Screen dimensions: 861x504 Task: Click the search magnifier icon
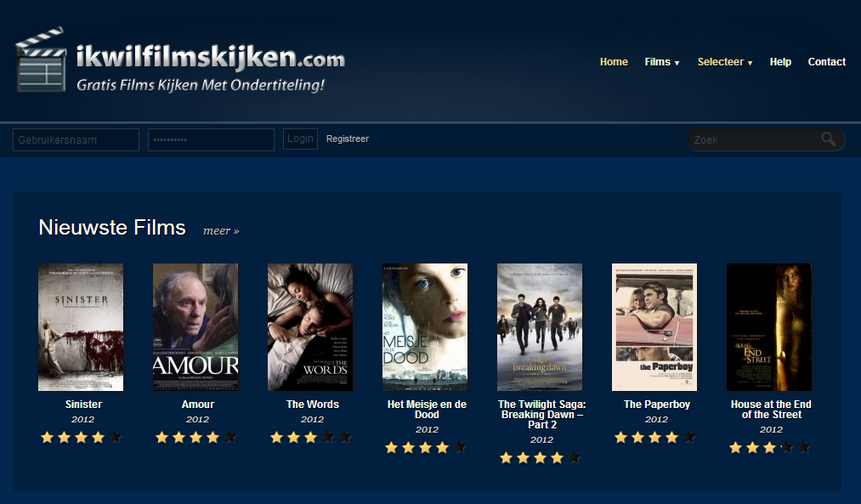coord(828,139)
